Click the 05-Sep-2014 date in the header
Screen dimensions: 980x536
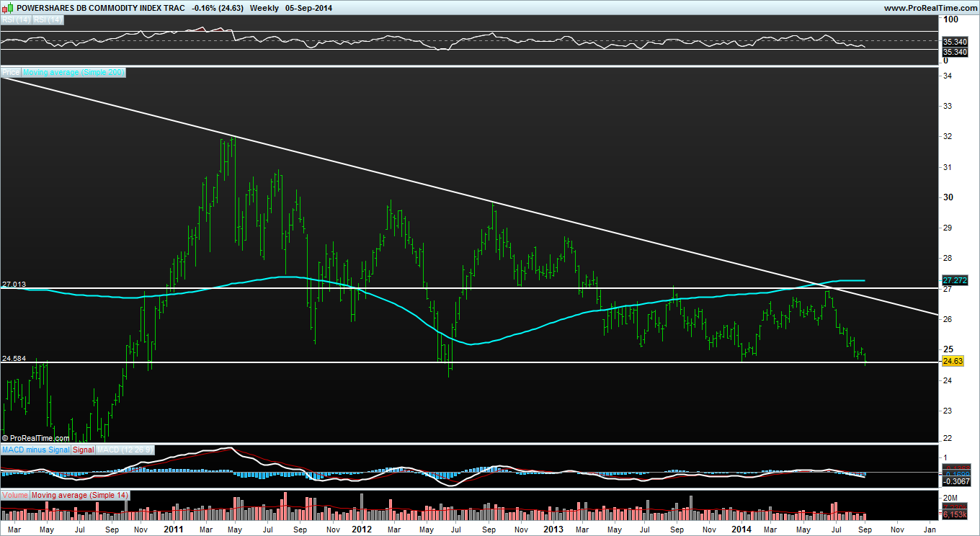pos(309,7)
